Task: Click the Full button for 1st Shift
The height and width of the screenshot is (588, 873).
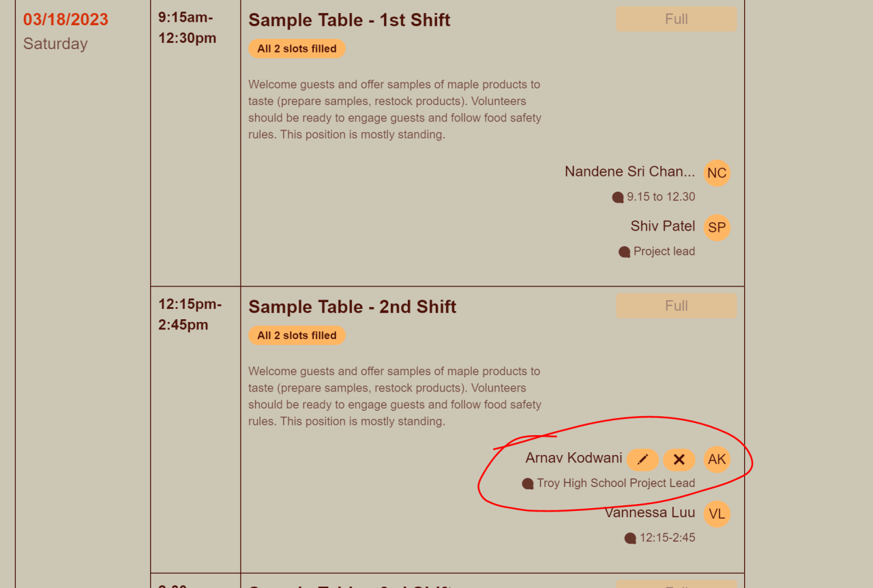Action: (676, 19)
